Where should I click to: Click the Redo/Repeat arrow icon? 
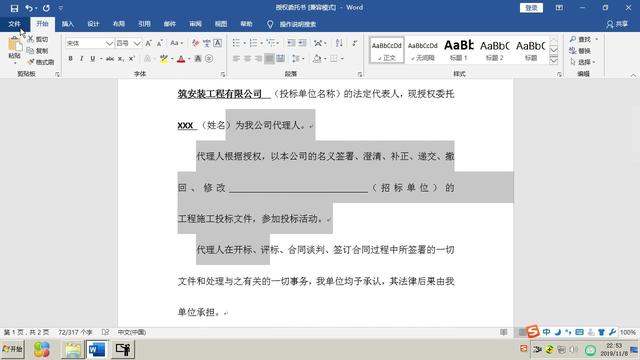pos(46,8)
